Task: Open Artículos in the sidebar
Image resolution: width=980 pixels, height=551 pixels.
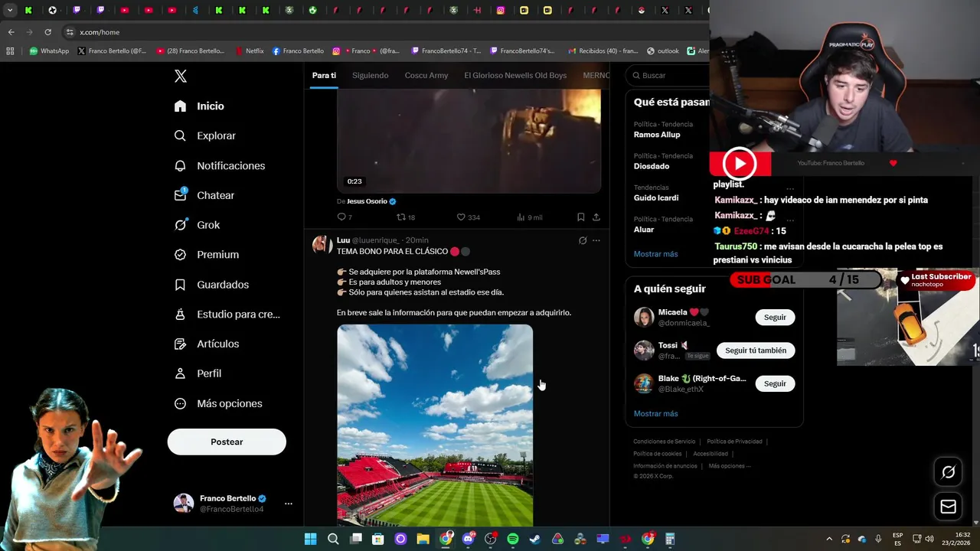Action: [206, 344]
